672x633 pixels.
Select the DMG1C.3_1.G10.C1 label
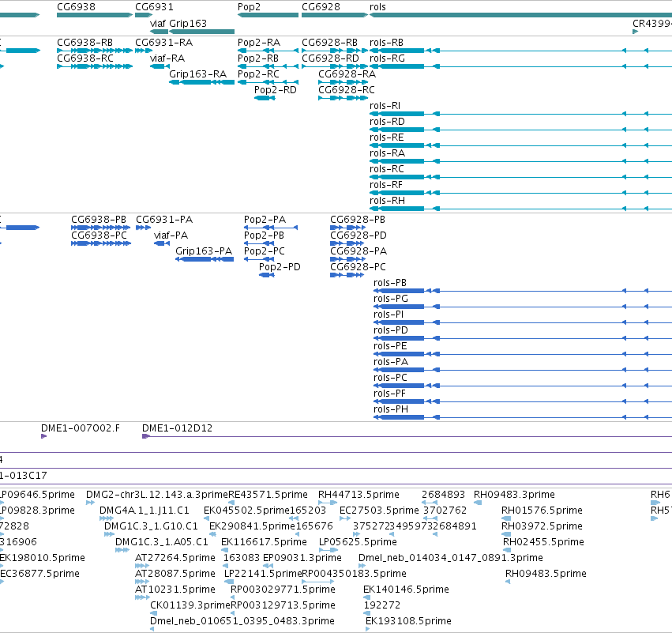pos(152,526)
